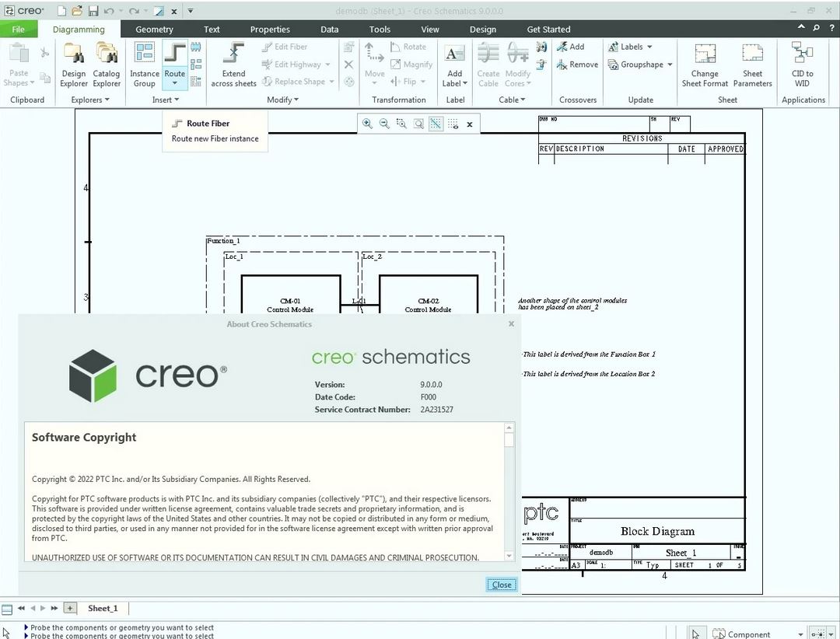Open the Design Explorer
This screenshot has width=840, height=639.
[x=74, y=65]
